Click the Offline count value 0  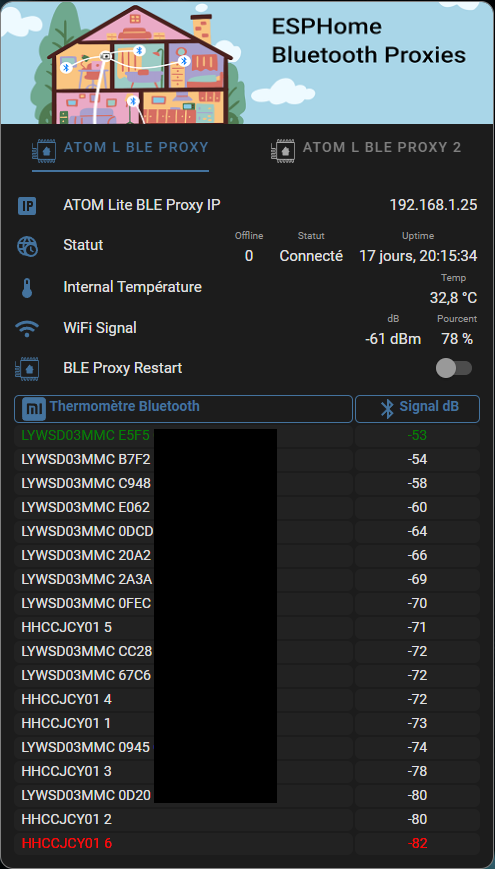(249, 256)
